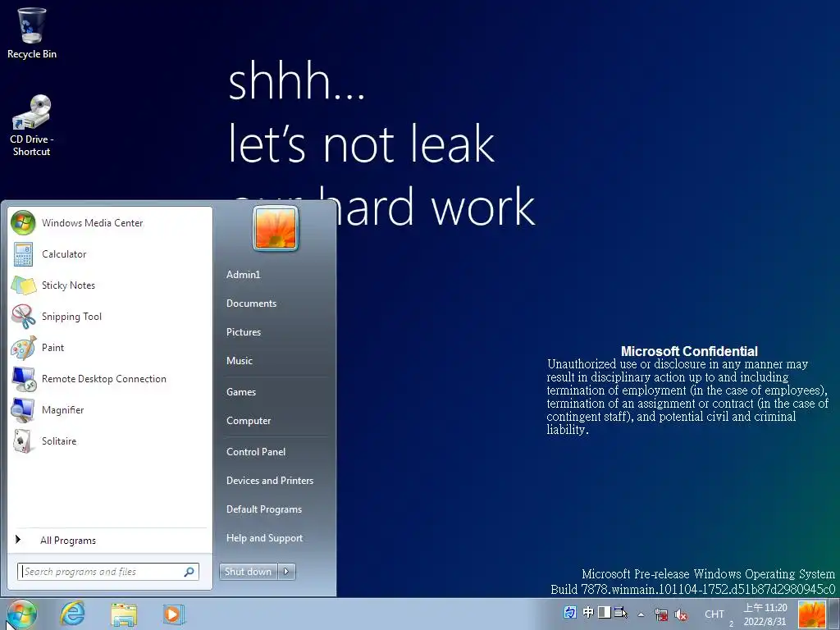This screenshot has width=840, height=630.
Task: Expand All Programs list
Action: 110,541
